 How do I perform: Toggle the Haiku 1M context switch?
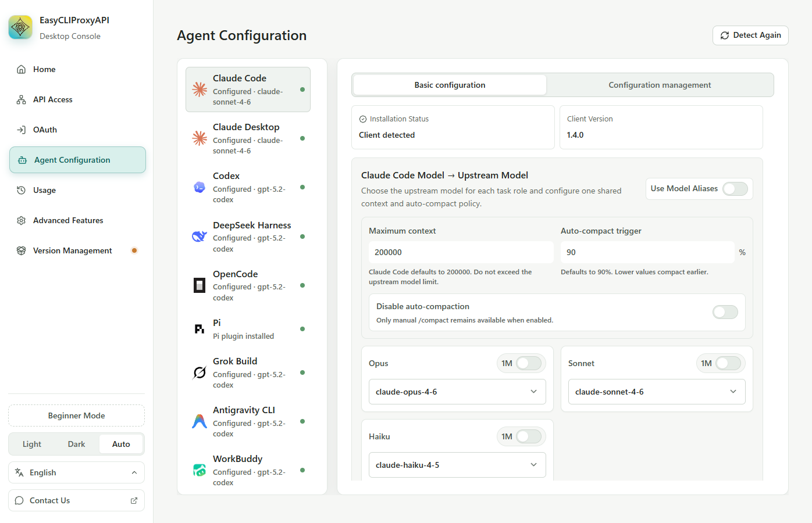point(529,436)
